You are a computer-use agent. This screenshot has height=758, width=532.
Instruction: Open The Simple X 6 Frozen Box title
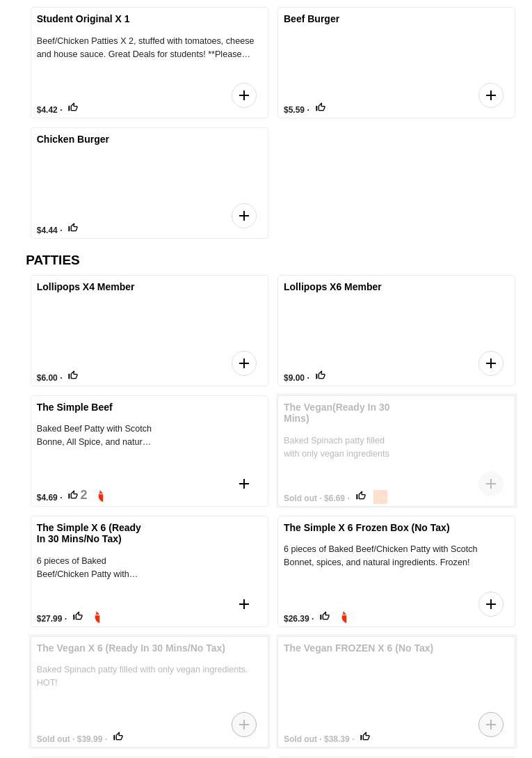click(366, 528)
